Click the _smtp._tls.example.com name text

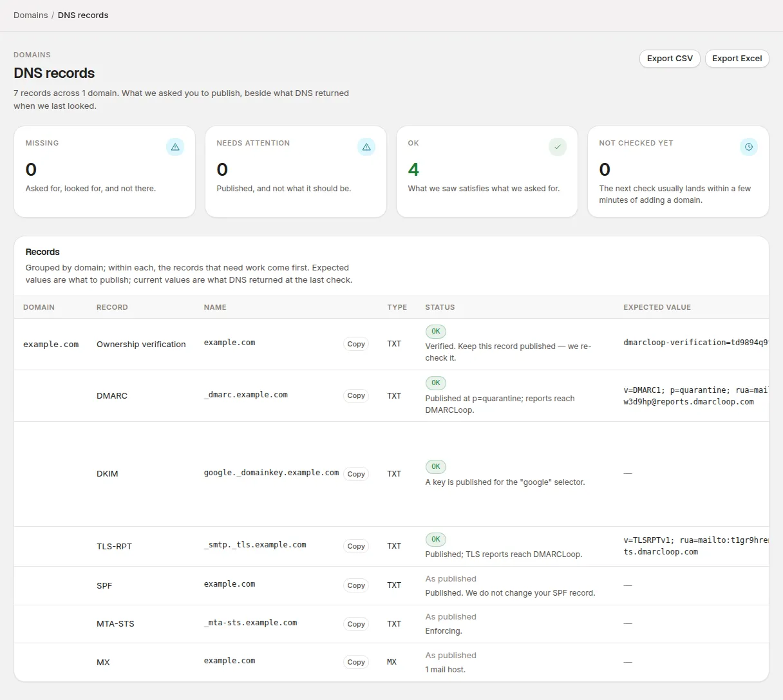255,545
